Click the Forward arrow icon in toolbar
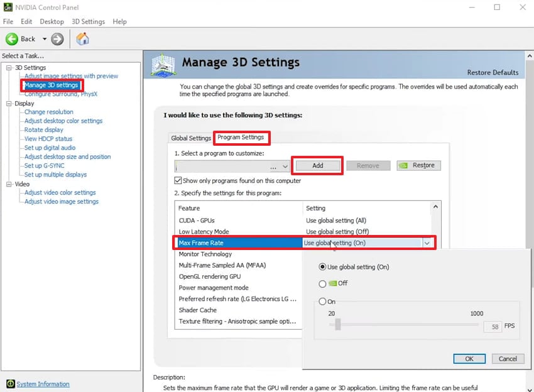Screen dimensions: 534x392 [57, 39]
